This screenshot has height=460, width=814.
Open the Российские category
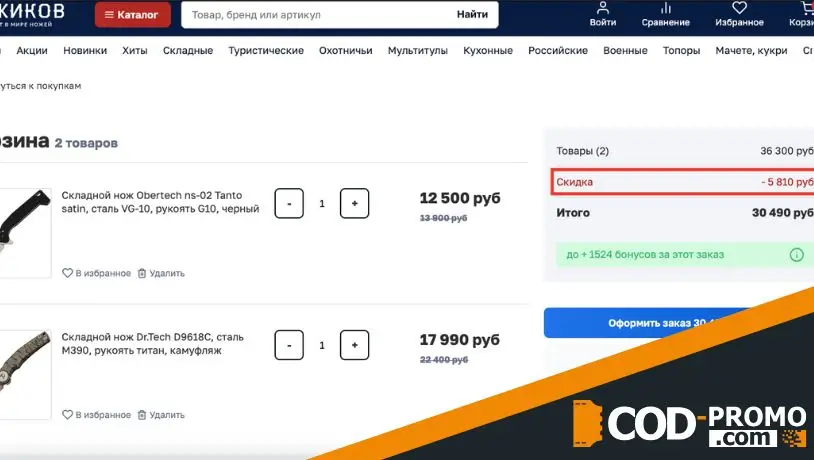558,50
